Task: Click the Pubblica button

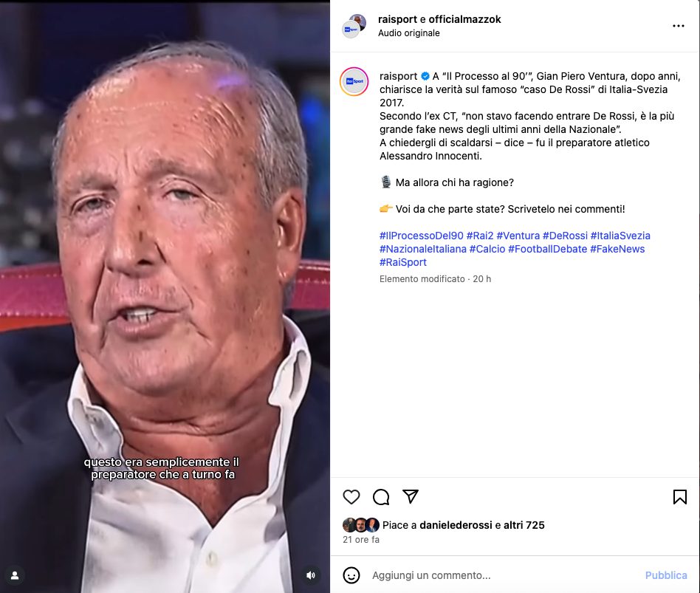Action: point(665,575)
